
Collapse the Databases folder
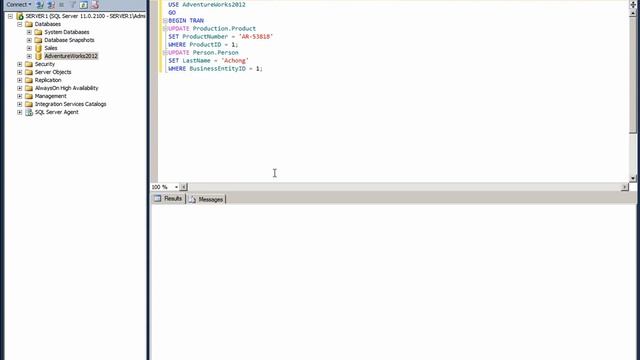pyautogui.click(x=20, y=24)
